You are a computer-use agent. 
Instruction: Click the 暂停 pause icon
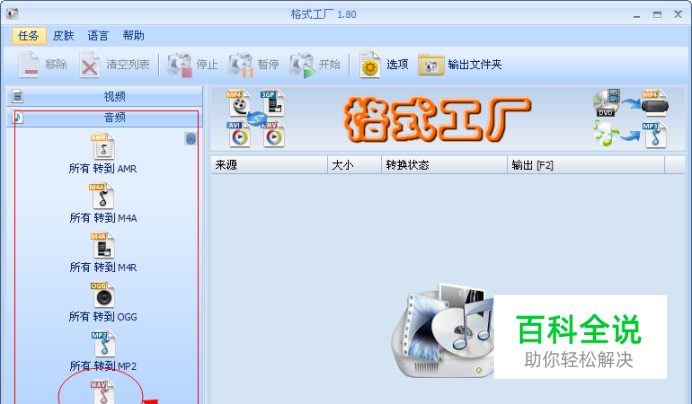[x=240, y=65]
